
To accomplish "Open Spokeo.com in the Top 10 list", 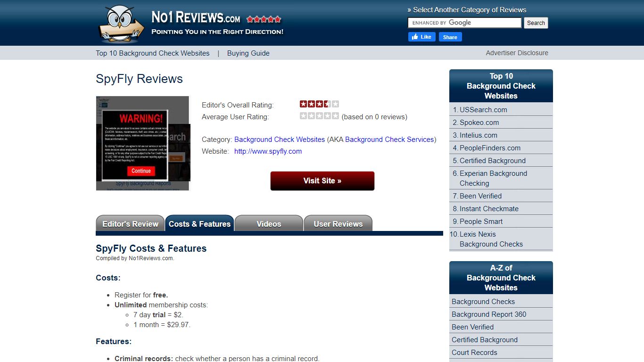I will pos(479,123).
